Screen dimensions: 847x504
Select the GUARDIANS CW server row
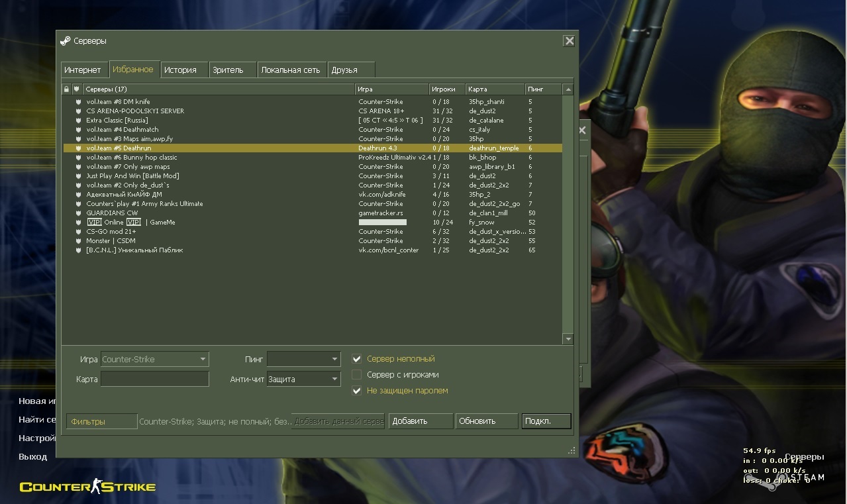click(313, 213)
